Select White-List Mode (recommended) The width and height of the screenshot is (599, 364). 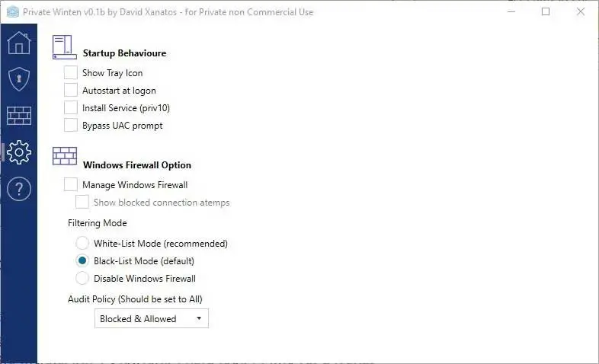pos(82,244)
